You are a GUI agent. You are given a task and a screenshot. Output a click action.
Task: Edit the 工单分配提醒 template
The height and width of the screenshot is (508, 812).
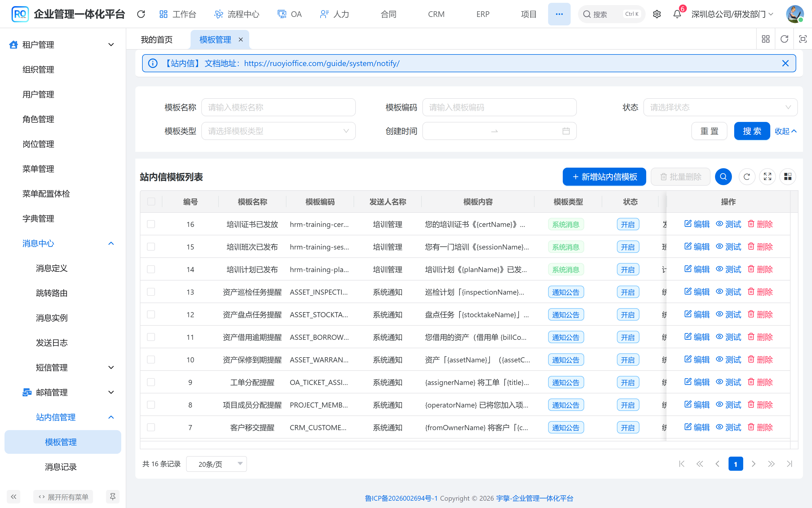(x=697, y=382)
